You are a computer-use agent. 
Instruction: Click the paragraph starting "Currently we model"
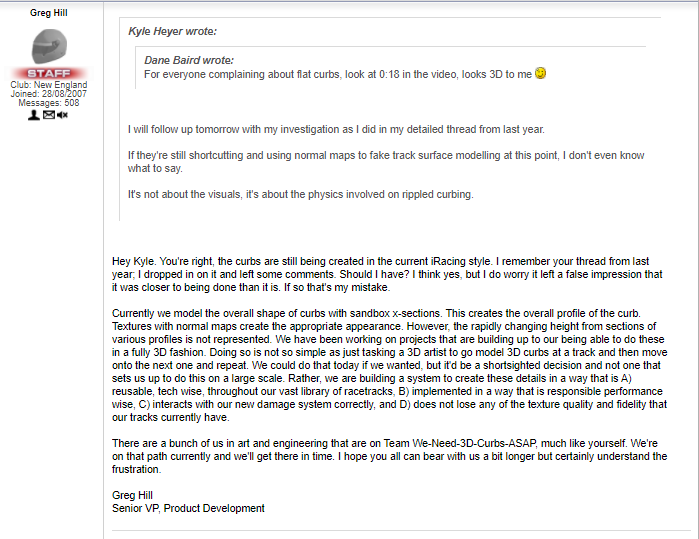(380, 360)
